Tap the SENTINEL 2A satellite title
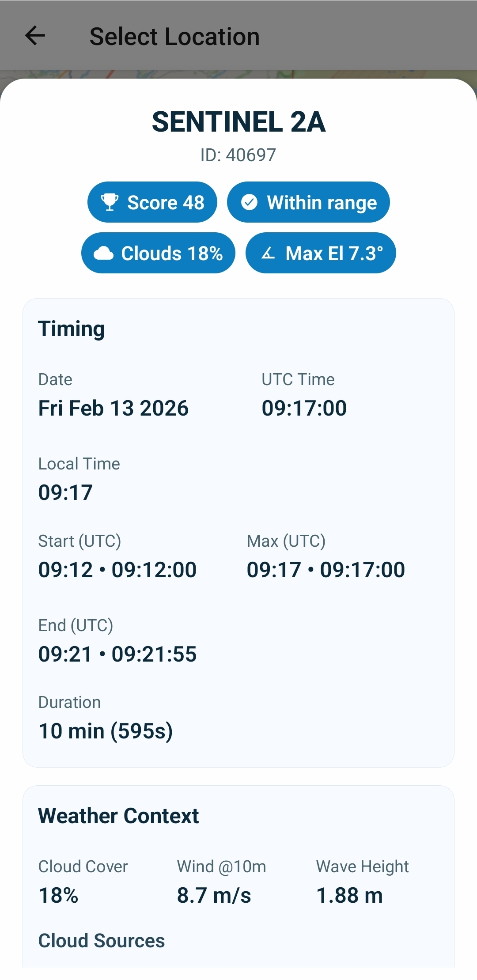477x980 pixels. 238,122
